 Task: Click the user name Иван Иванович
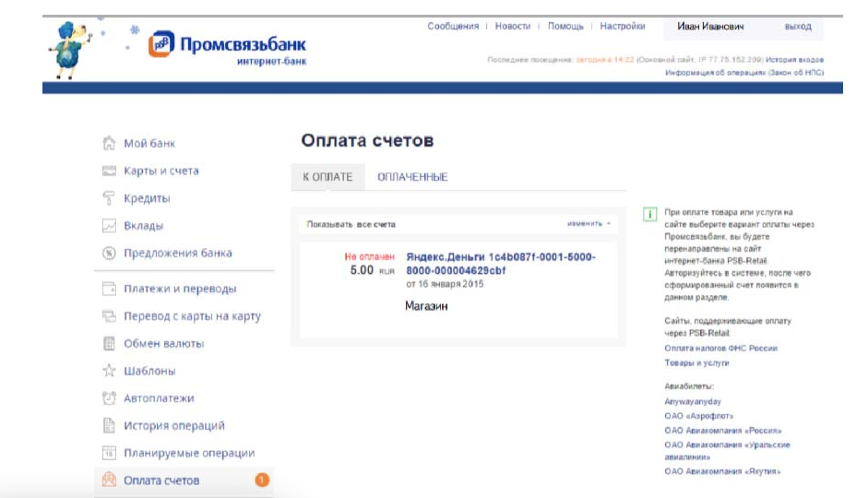pyautogui.click(x=710, y=26)
